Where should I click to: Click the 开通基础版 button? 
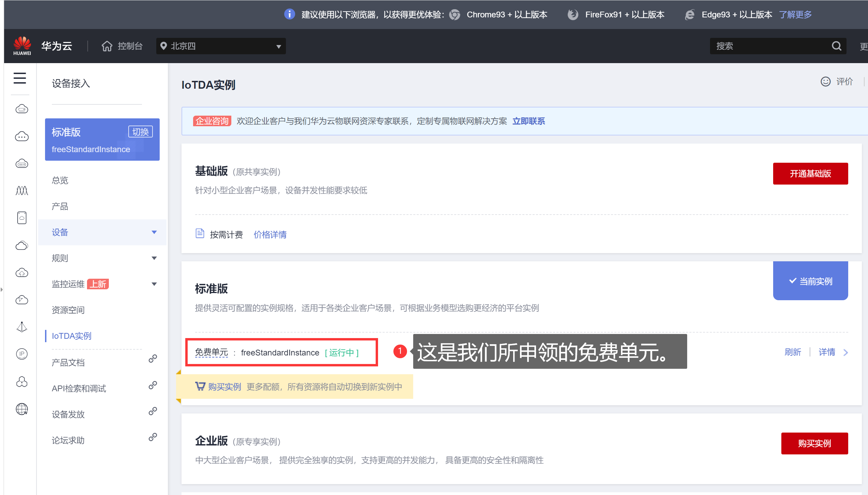click(x=810, y=174)
